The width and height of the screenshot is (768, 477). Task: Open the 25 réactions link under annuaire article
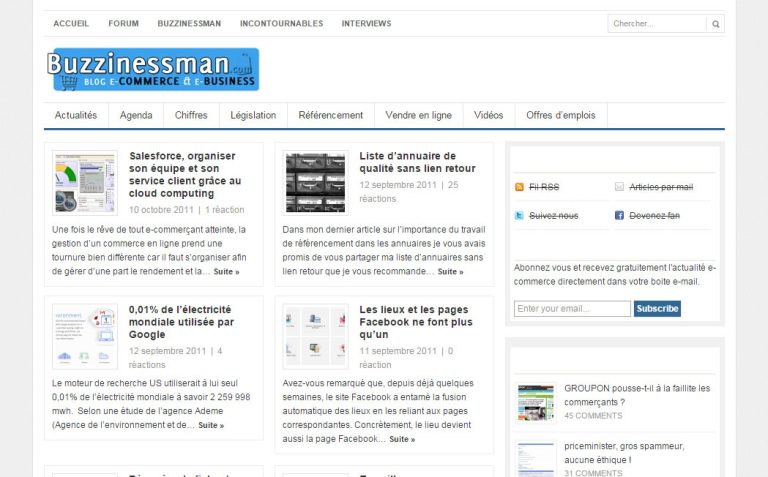click(x=408, y=192)
